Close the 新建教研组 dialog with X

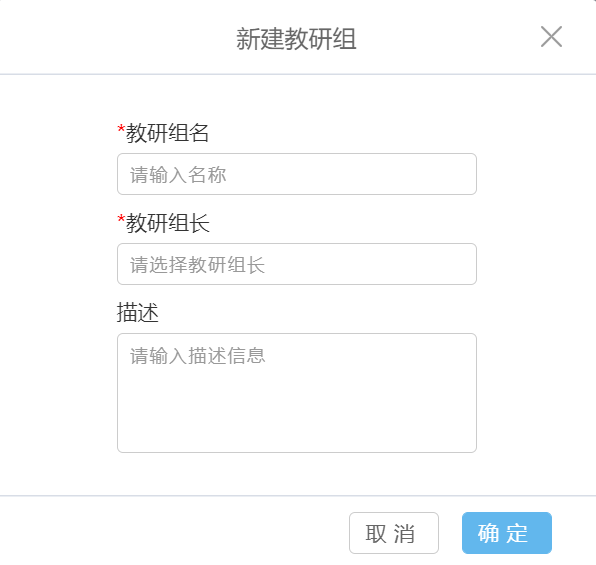coord(551,37)
